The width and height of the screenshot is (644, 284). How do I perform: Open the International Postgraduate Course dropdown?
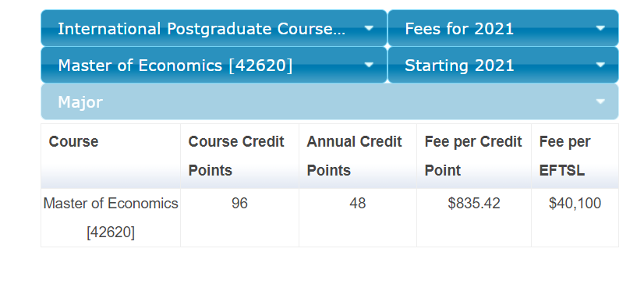coord(214,28)
